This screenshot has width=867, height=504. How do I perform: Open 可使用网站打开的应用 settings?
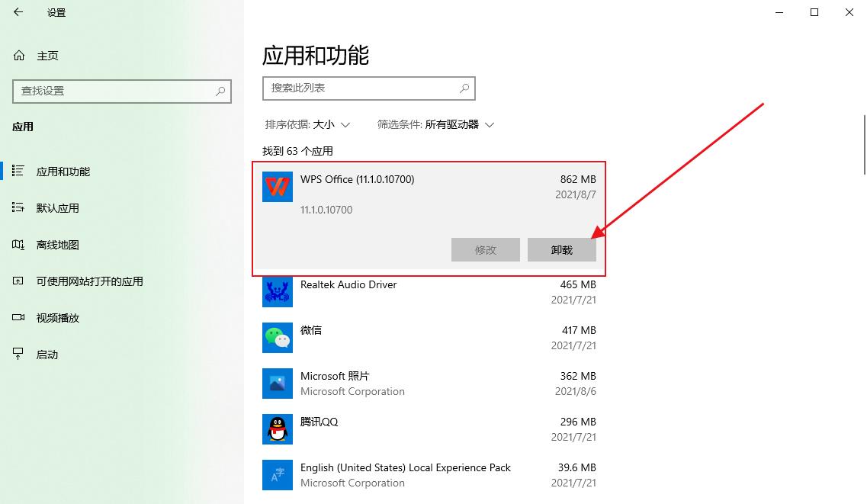[17, 281]
